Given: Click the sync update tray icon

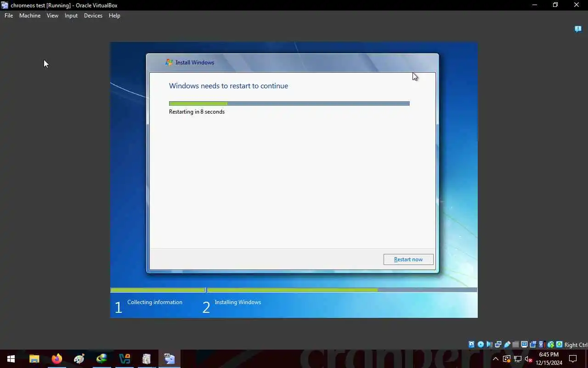Looking at the screenshot, I should coord(507,359).
